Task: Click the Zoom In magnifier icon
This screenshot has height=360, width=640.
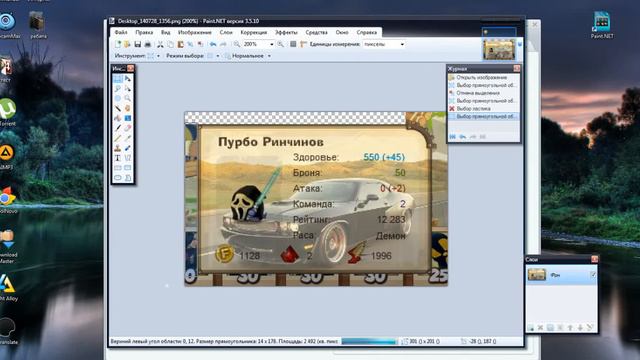Action: 280,44
